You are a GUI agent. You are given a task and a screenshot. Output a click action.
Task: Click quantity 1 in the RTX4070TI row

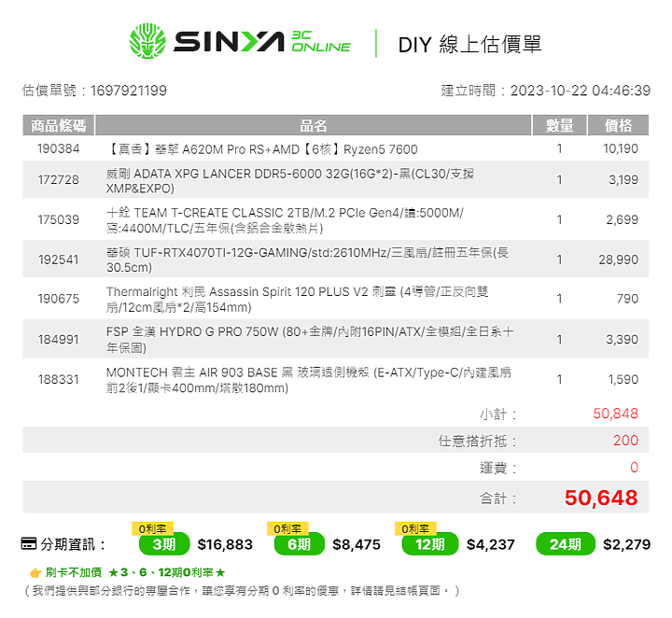click(559, 260)
